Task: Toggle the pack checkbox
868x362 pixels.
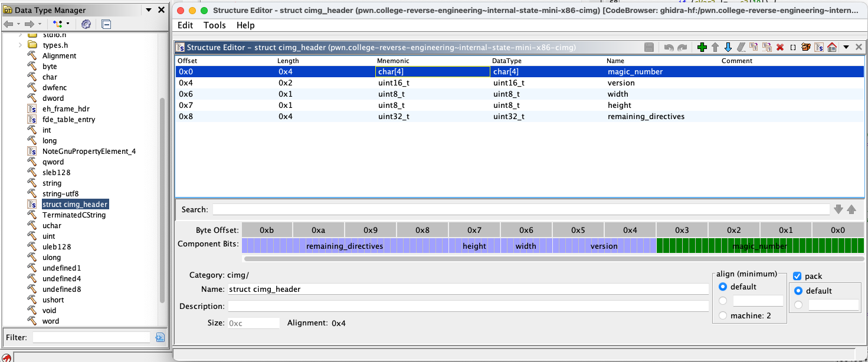Action: tap(798, 276)
